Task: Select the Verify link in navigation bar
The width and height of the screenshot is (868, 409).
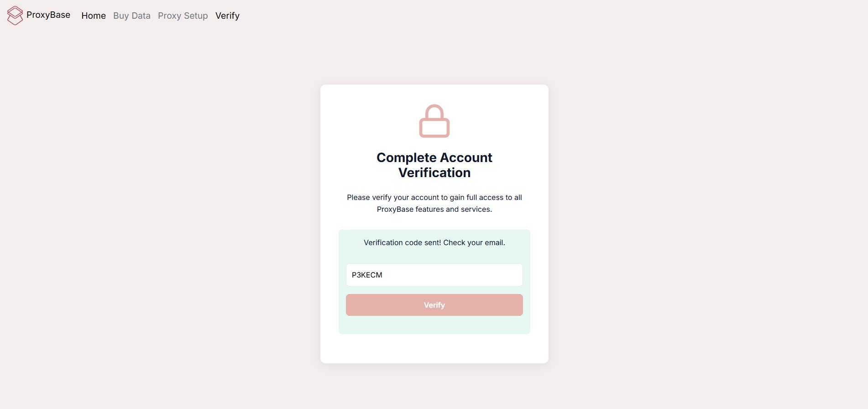Action: point(227,16)
